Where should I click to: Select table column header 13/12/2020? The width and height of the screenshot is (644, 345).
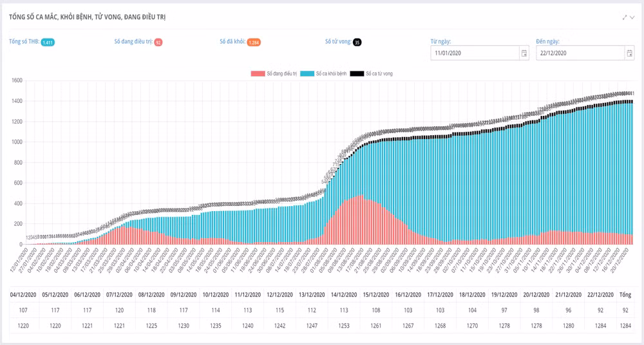click(311, 295)
